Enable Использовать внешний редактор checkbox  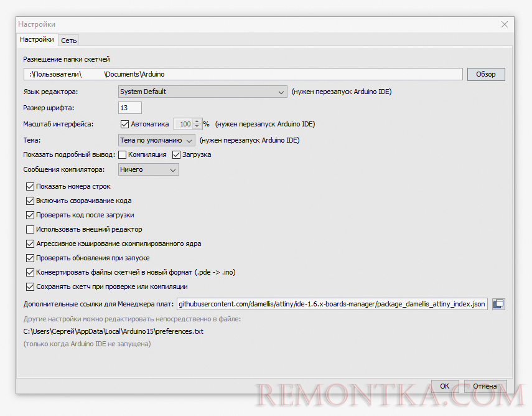[x=30, y=230]
